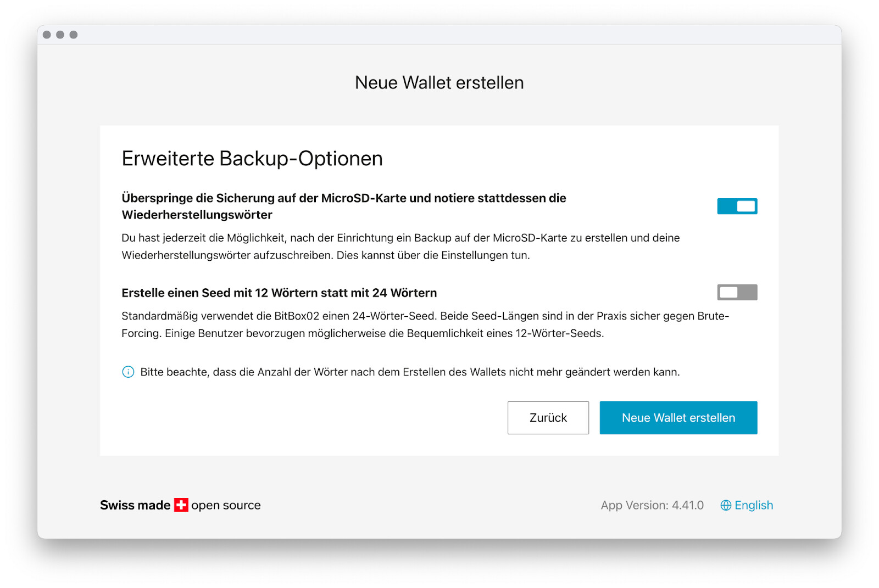Select the App Version 4.41.0 label

[652, 505]
